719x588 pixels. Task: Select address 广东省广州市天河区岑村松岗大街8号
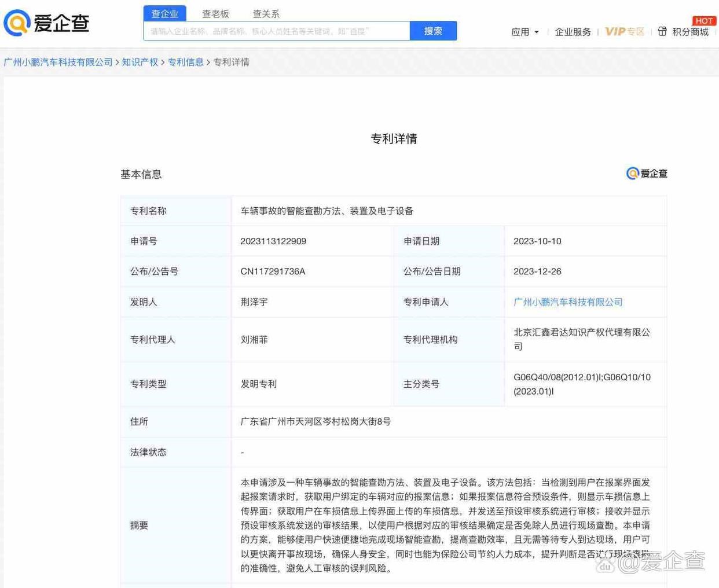[316, 422]
